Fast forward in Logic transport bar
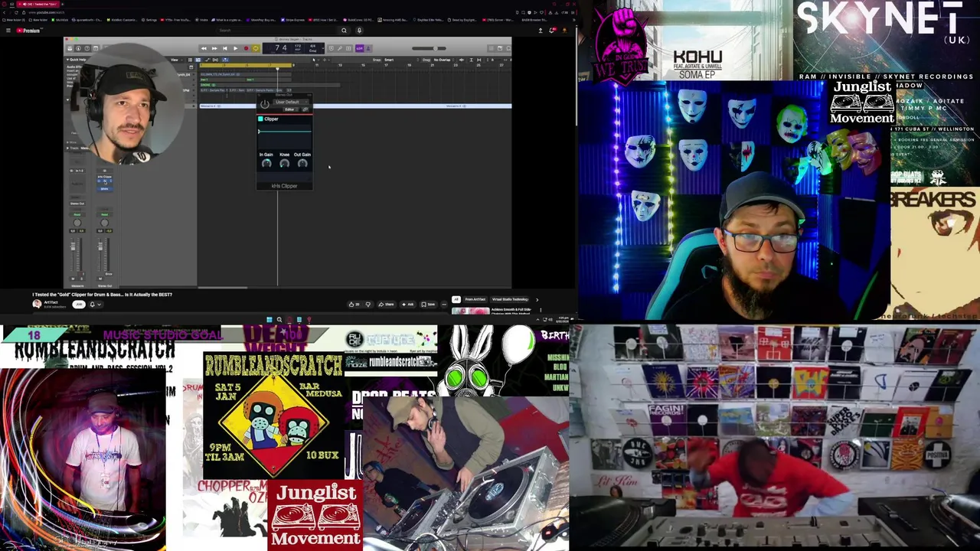This screenshot has height=551, width=980. point(214,48)
